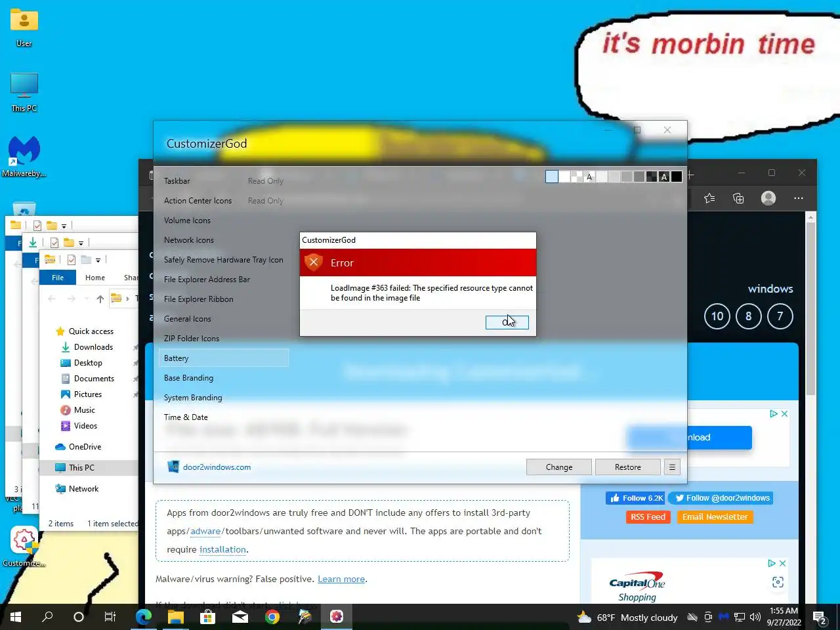The height and width of the screenshot is (630, 840).
Task: Open the CustomizerGod hamburger menu button
Action: pos(672,467)
